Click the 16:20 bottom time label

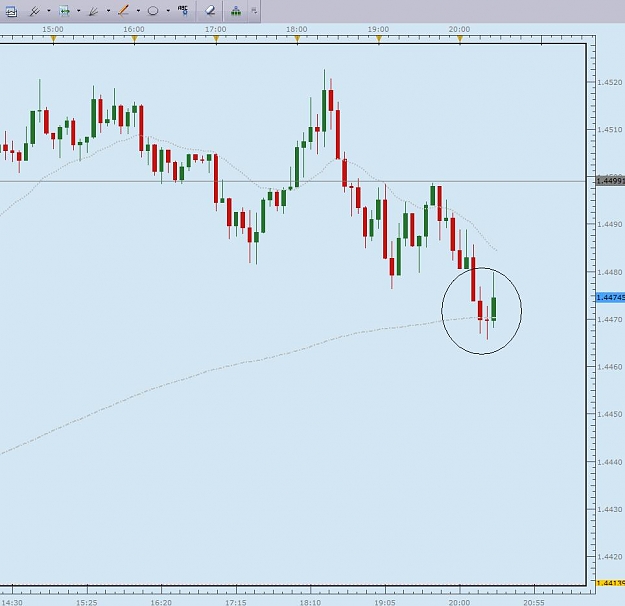pyautogui.click(x=161, y=602)
